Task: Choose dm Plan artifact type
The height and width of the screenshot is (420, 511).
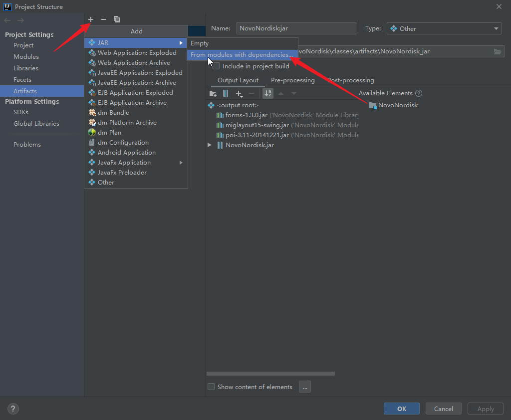Action: 136,133
